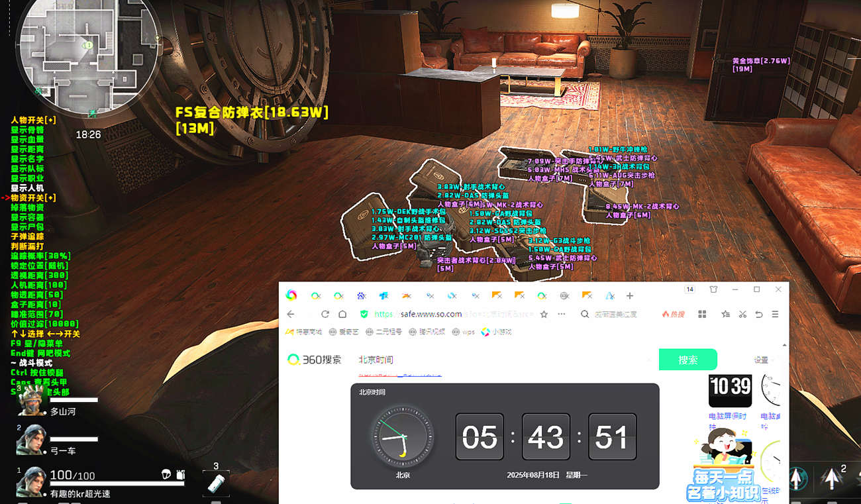Open the tab count indicator 14

[x=689, y=289]
